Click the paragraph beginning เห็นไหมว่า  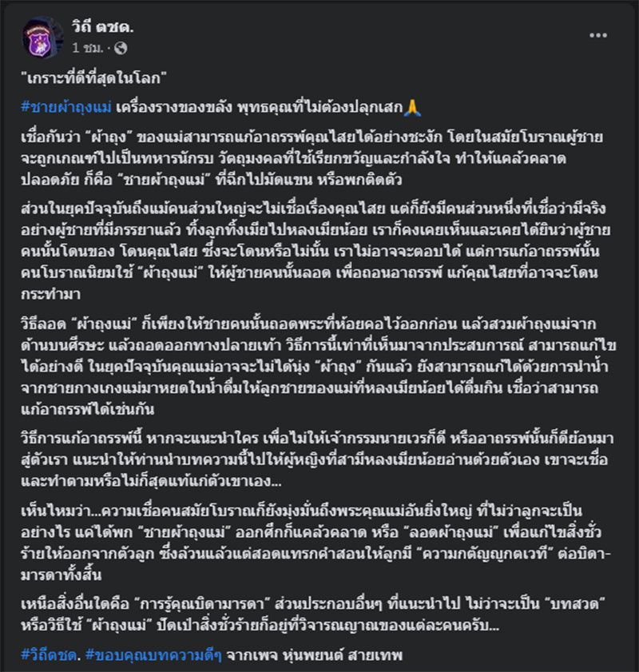(x=316, y=543)
